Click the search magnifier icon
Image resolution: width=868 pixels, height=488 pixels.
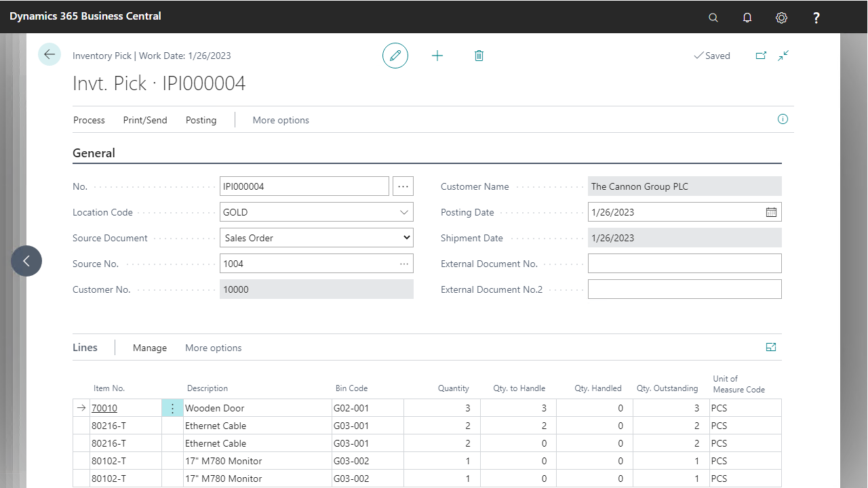tap(713, 18)
